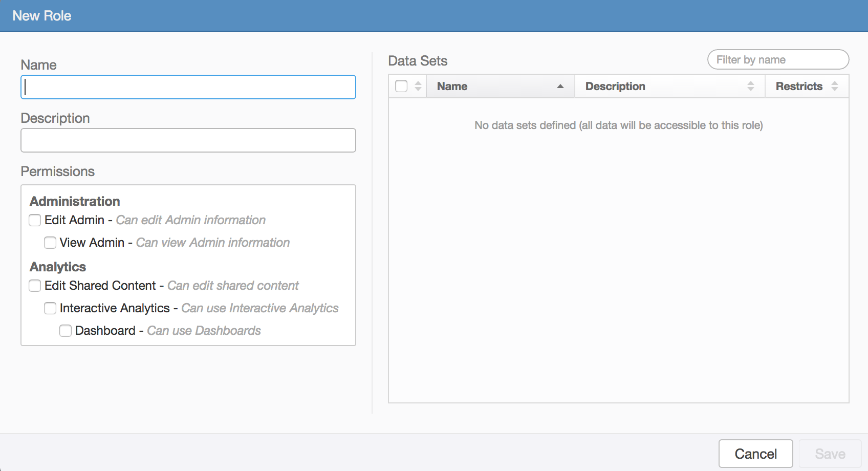This screenshot has width=868, height=471.
Task: Sort data sets by Name header label
Action: click(x=452, y=86)
